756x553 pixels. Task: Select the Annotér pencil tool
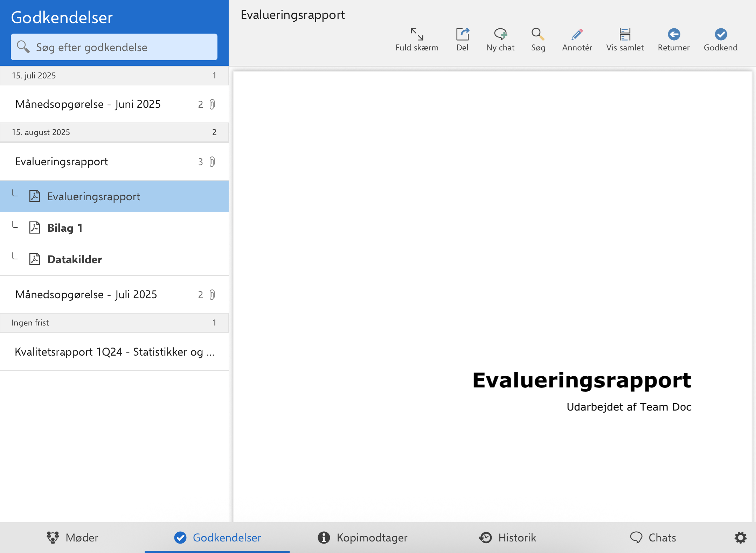tap(577, 35)
